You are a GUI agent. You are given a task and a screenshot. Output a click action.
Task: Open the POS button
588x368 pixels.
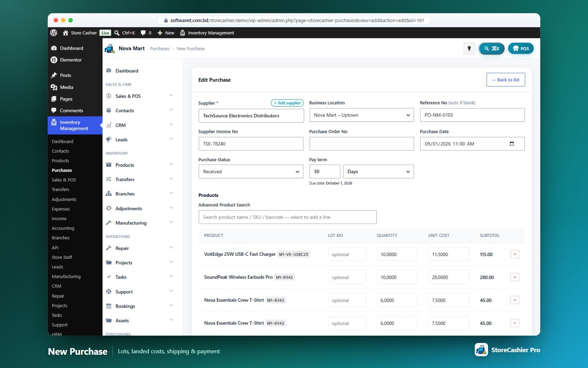click(521, 49)
